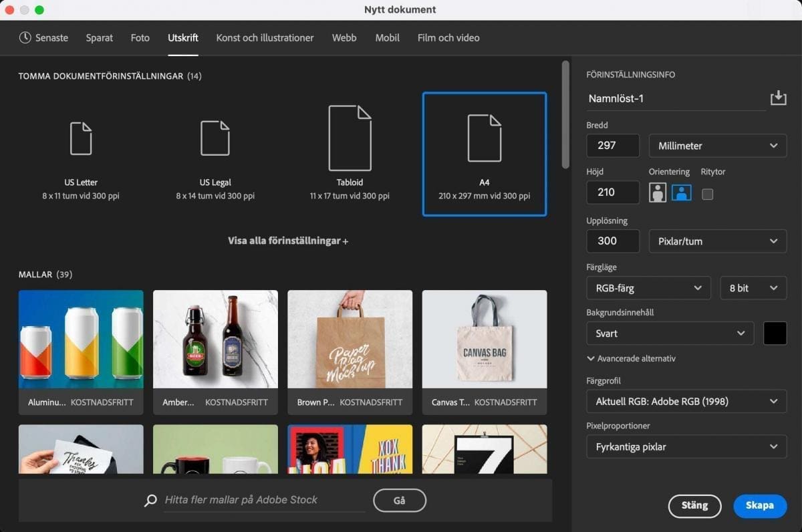This screenshot has width=802, height=532.
Task: Click the Upplösning resolution input field
Action: [613, 241]
